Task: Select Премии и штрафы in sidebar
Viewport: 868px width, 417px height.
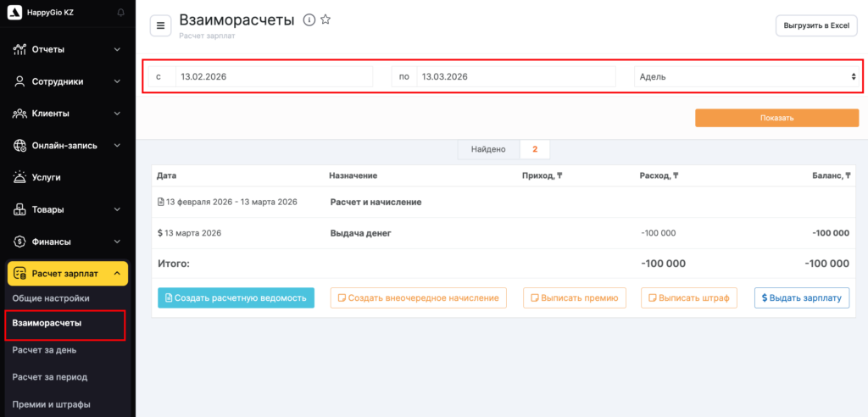Action: pos(51,404)
